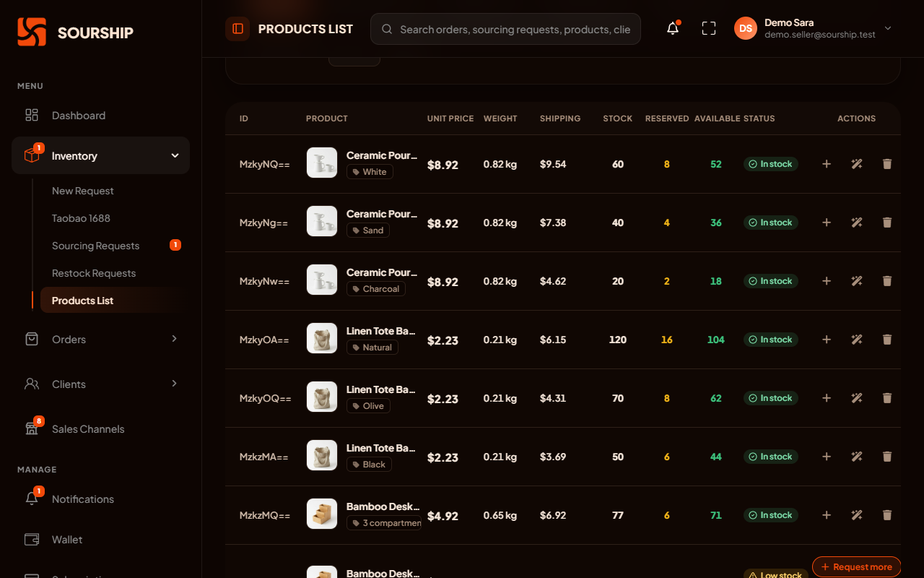Viewport: 924px width, 578px height.
Task: Enter fullscreen mode via header icon
Action: [709, 29]
